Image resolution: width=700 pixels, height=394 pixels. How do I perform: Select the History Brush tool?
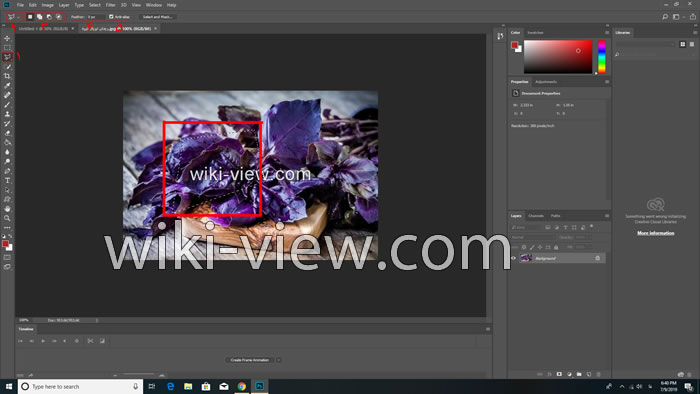point(7,124)
